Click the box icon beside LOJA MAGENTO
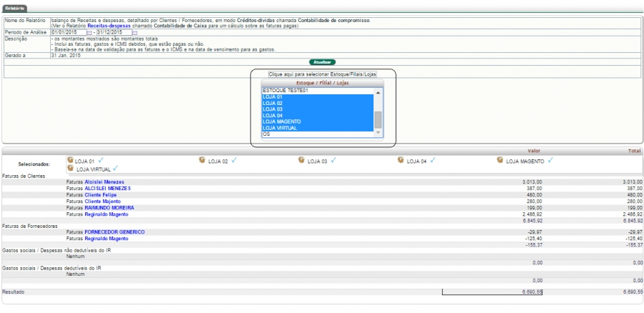The image size is (644, 313). point(500,160)
